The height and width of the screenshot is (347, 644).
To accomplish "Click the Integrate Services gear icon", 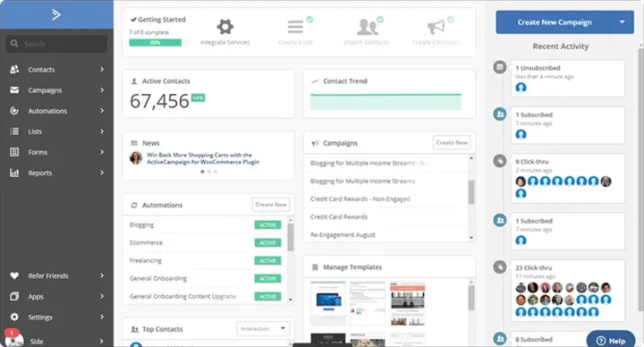I will click(x=225, y=27).
